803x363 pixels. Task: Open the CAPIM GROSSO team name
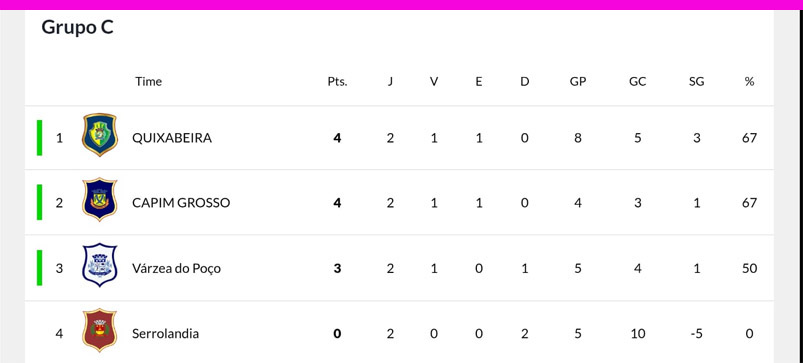pyautogui.click(x=181, y=203)
